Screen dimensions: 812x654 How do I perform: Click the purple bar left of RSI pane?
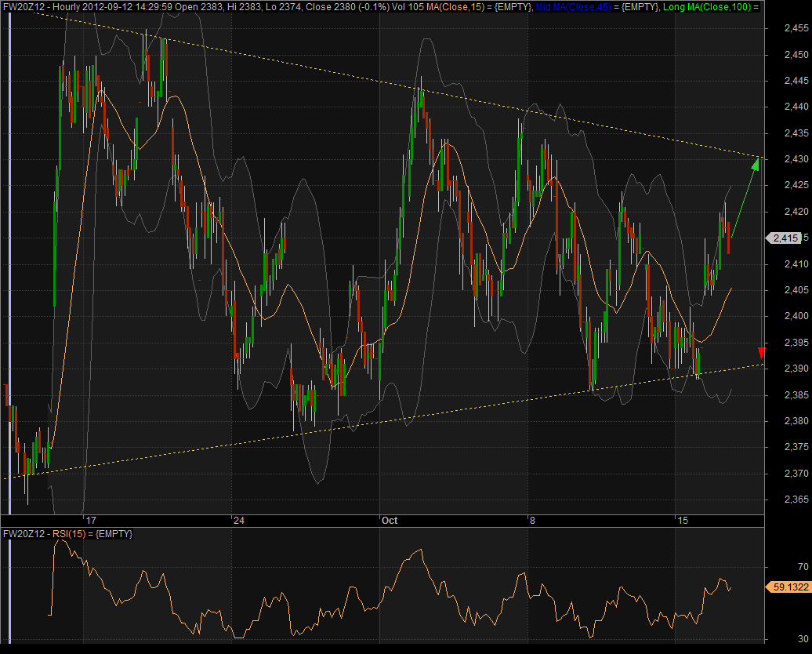coord(9,590)
